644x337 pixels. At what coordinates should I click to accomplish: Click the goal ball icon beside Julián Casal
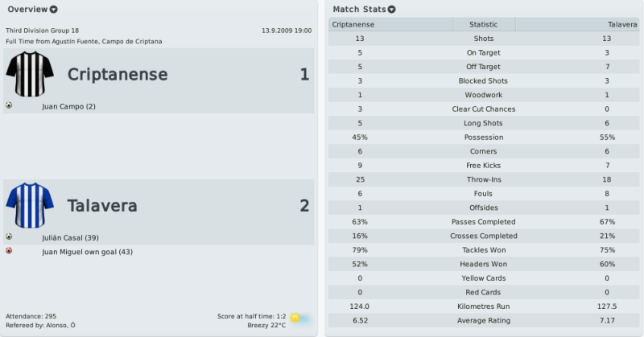(9, 236)
